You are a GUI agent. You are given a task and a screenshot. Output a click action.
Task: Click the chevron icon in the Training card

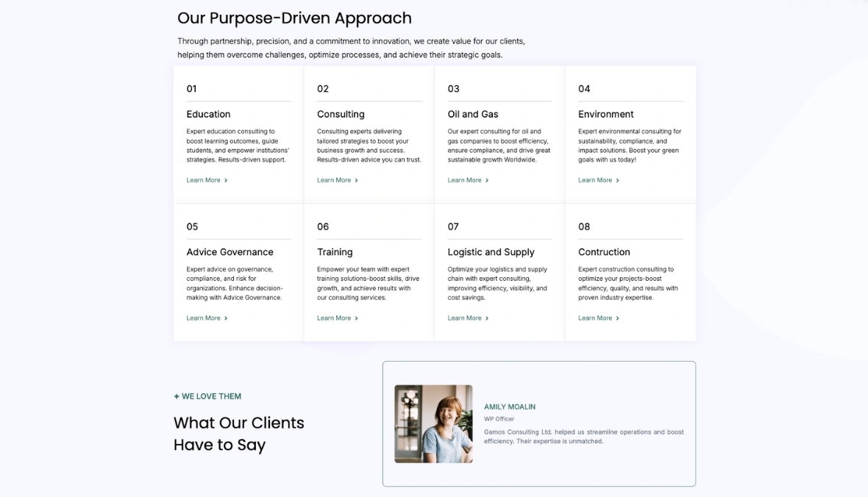tap(357, 318)
